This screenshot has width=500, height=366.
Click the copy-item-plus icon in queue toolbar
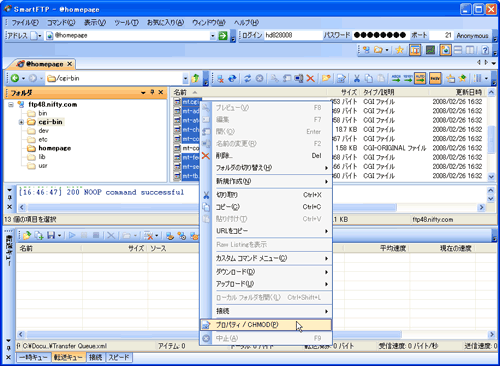39,236
